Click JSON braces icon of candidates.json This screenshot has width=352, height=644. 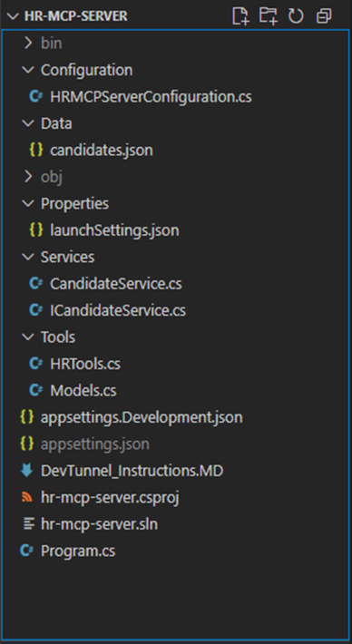tap(36, 150)
